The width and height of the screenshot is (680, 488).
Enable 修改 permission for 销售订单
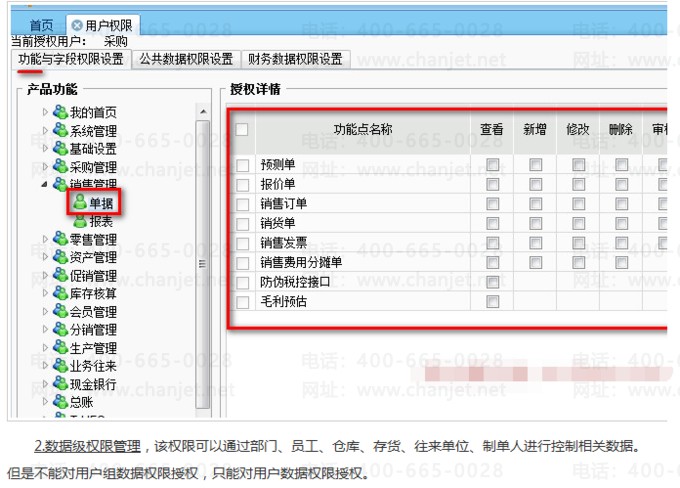579,204
